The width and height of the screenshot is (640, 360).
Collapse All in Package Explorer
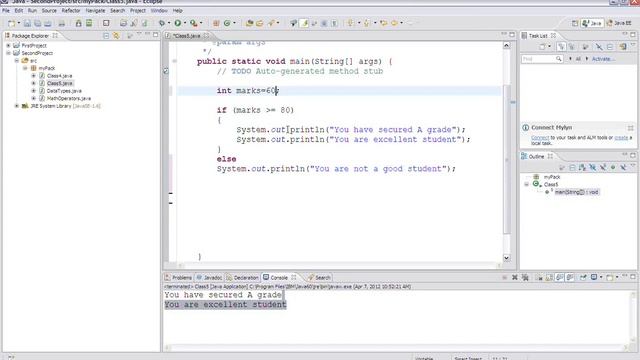tap(106, 36)
